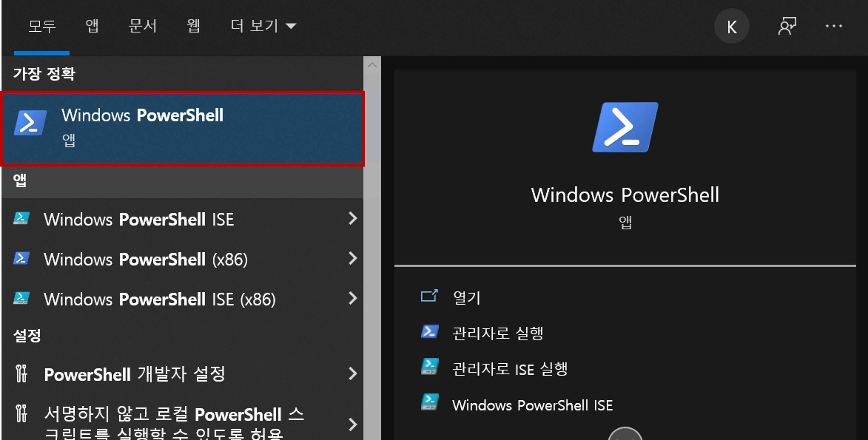Click the large PowerShell icon in preview
This screenshot has width=868, height=440.
[625, 127]
